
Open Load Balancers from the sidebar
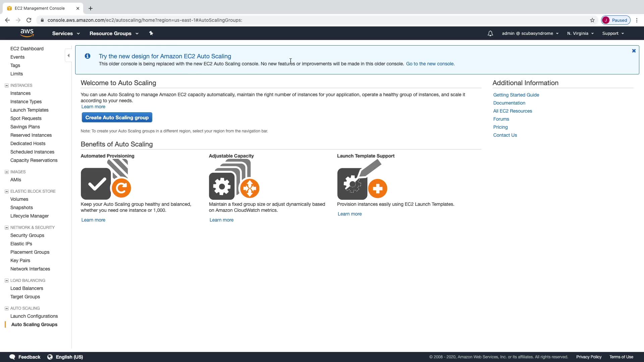pyautogui.click(x=26, y=288)
